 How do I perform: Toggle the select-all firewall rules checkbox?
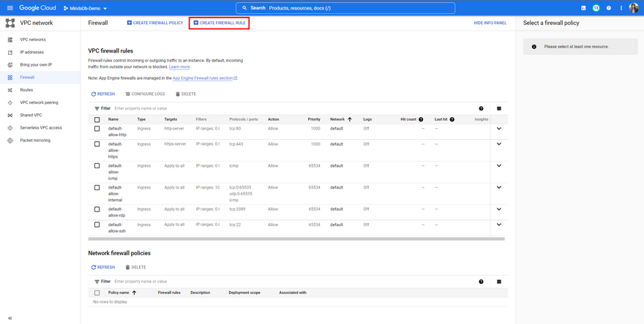pyautogui.click(x=97, y=119)
